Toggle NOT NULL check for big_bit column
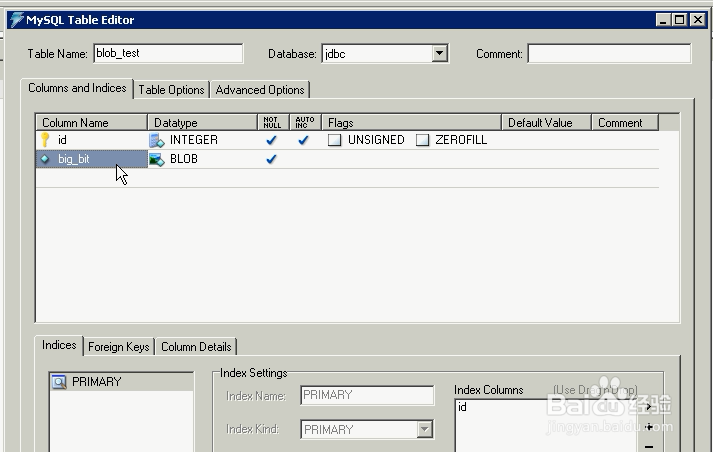 coord(271,159)
